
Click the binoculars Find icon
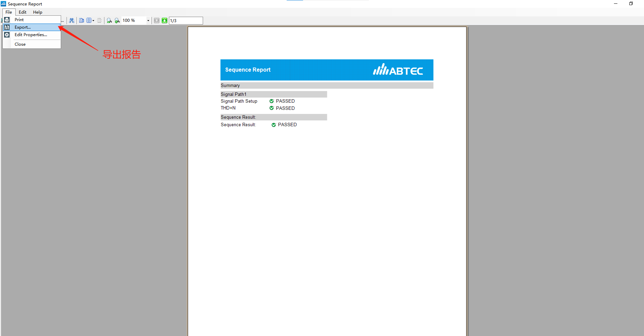point(72,20)
